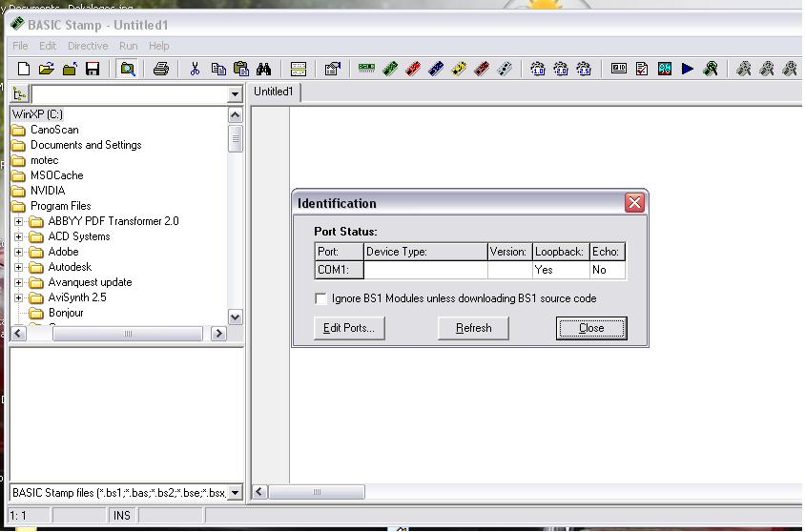Click the Refresh button

pos(473,328)
